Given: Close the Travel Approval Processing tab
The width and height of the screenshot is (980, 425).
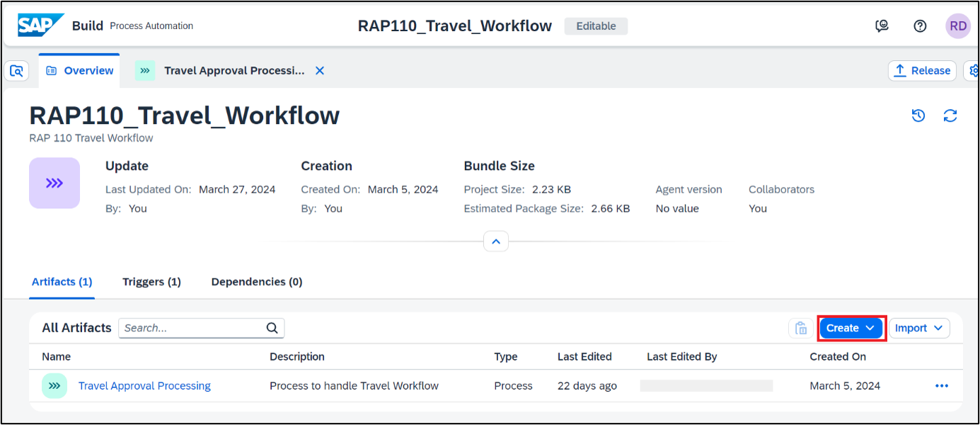Looking at the screenshot, I should tap(320, 71).
